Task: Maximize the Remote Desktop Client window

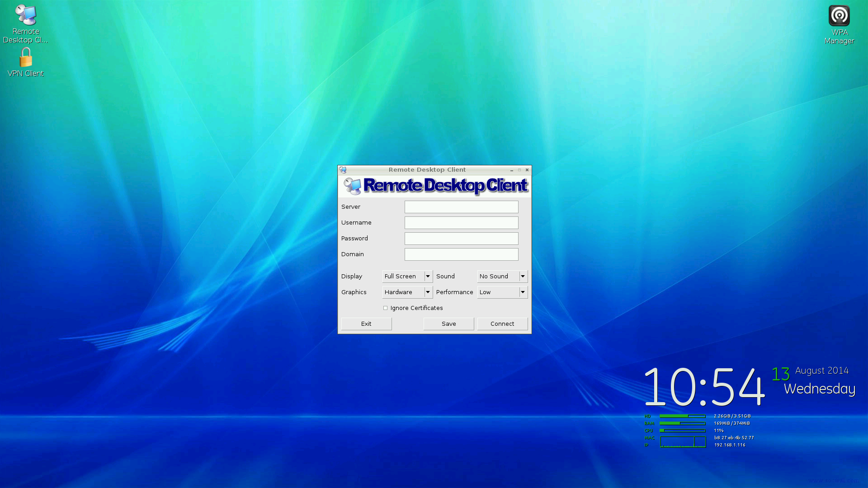Action: click(x=519, y=170)
